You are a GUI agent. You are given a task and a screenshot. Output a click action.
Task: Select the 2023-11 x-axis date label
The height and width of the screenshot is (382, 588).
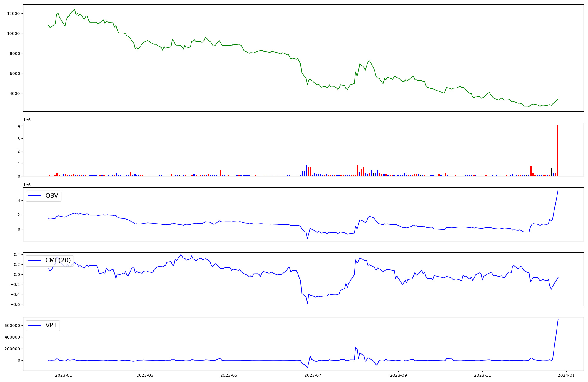pos(482,375)
